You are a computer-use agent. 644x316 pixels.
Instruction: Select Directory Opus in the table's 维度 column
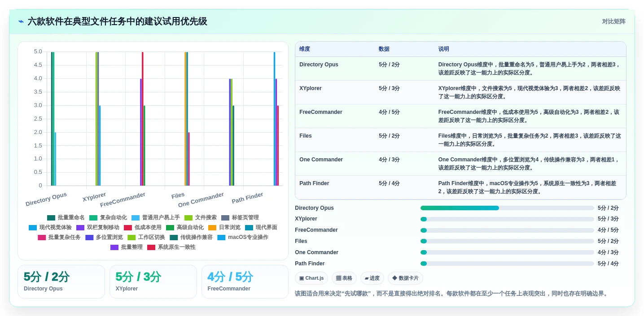tap(319, 65)
